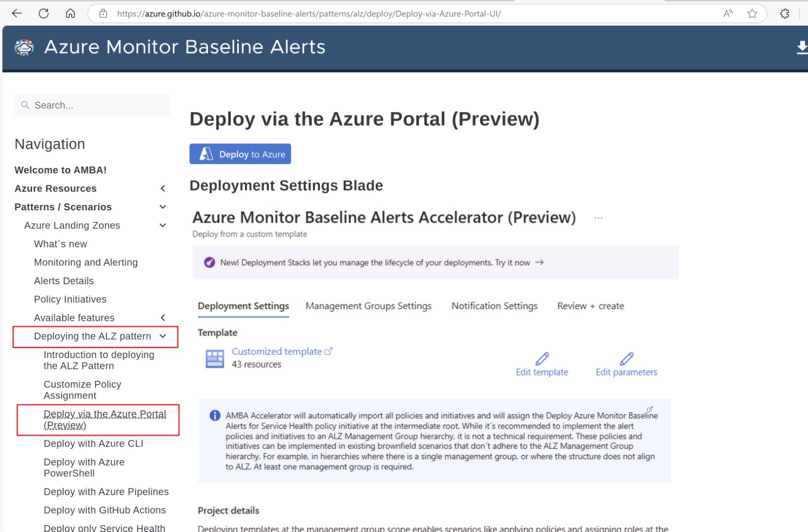The height and width of the screenshot is (532, 808).
Task: Open the Customized template link
Action: tap(277, 351)
